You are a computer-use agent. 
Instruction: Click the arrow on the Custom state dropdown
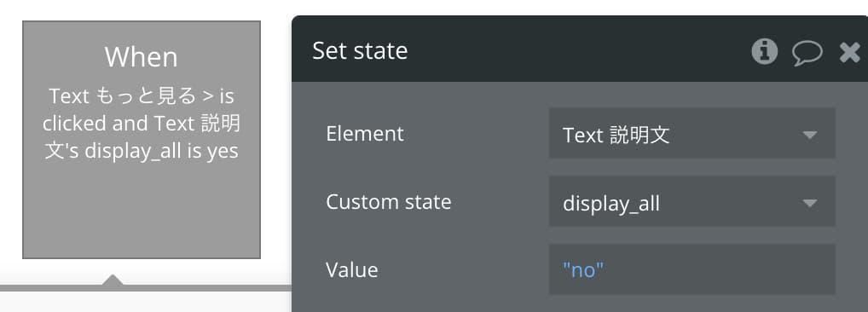coord(810,203)
